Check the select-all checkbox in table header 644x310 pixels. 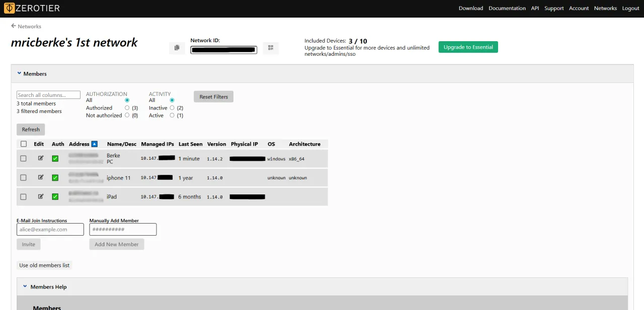pyautogui.click(x=24, y=144)
